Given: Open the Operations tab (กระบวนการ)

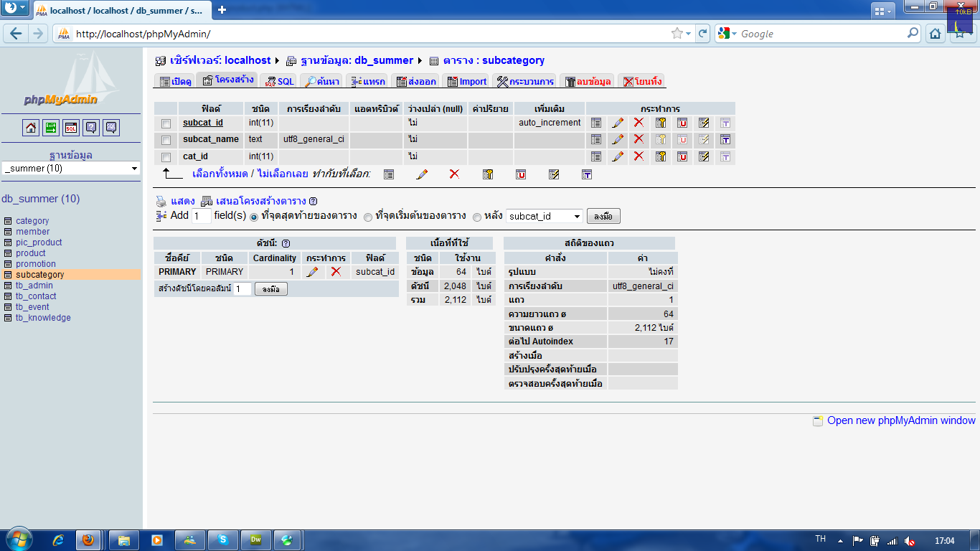Looking at the screenshot, I should (x=525, y=81).
